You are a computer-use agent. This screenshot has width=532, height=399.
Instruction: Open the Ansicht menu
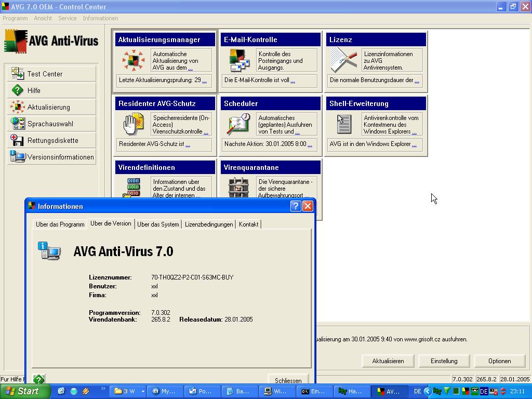tap(43, 18)
